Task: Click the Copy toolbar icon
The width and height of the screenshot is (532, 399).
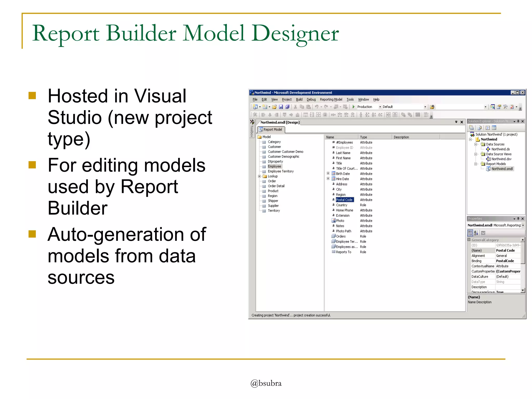Action: pos(302,107)
